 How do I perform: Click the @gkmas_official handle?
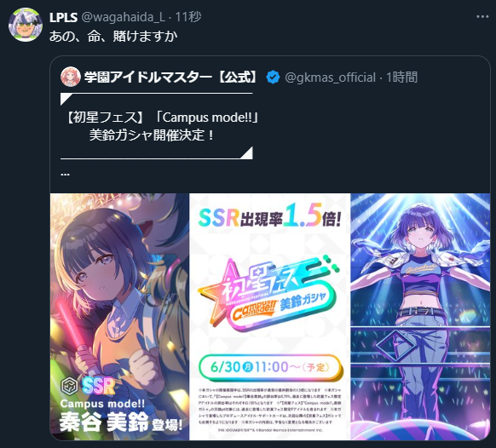tap(331, 78)
